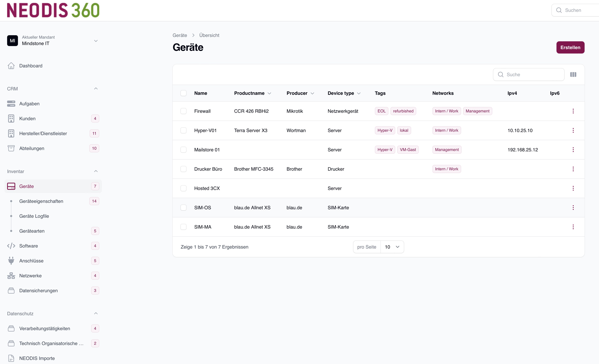This screenshot has height=364, width=599.
Task: Collapse the Inventar sidebar section
Action: 96,171
